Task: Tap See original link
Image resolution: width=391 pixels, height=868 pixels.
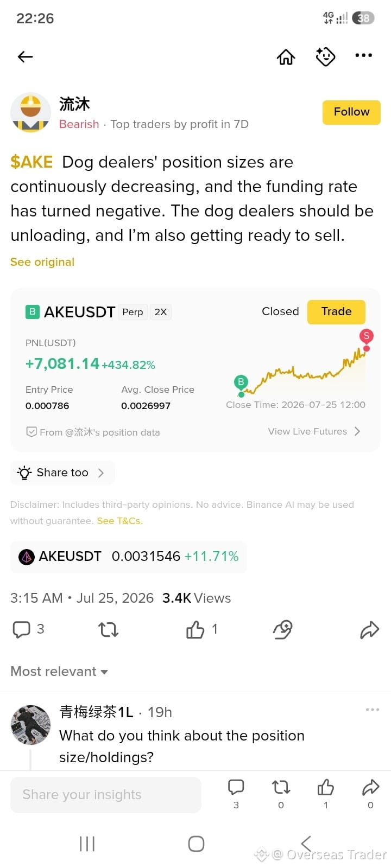Action: click(x=42, y=262)
